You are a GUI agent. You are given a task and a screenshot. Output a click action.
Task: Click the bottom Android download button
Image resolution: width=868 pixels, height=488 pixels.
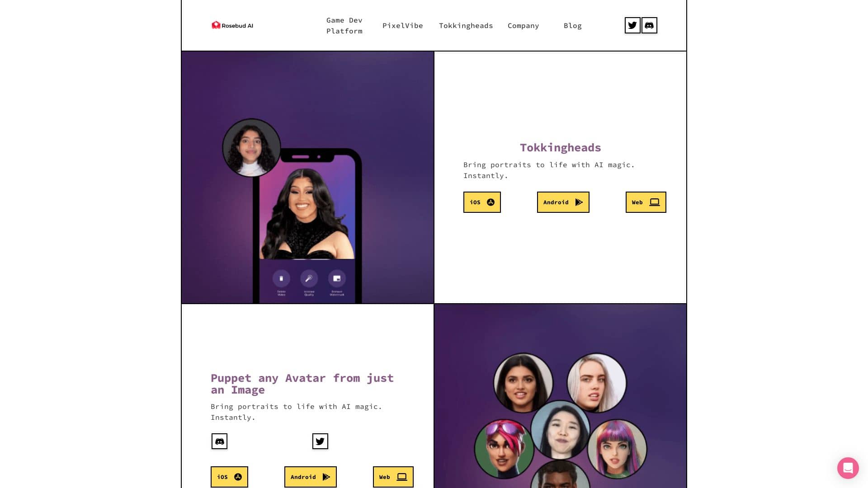(x=311, y=477)
